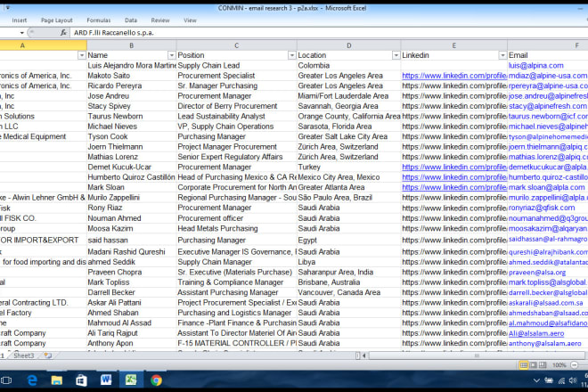Open File Explorer from the taskbar
The image size is (588, 392).
point(57,380)
